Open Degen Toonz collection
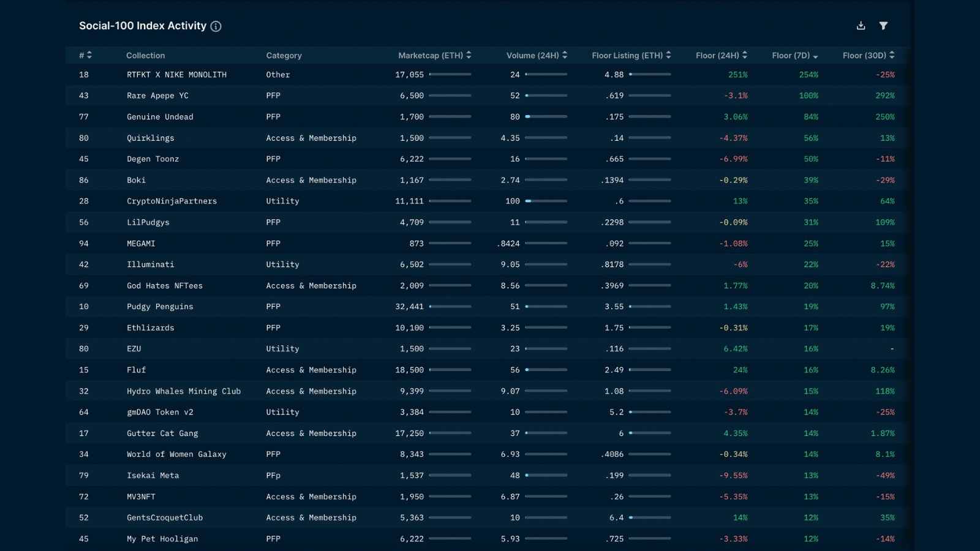The image size is (980, 551). click(153, 159)
